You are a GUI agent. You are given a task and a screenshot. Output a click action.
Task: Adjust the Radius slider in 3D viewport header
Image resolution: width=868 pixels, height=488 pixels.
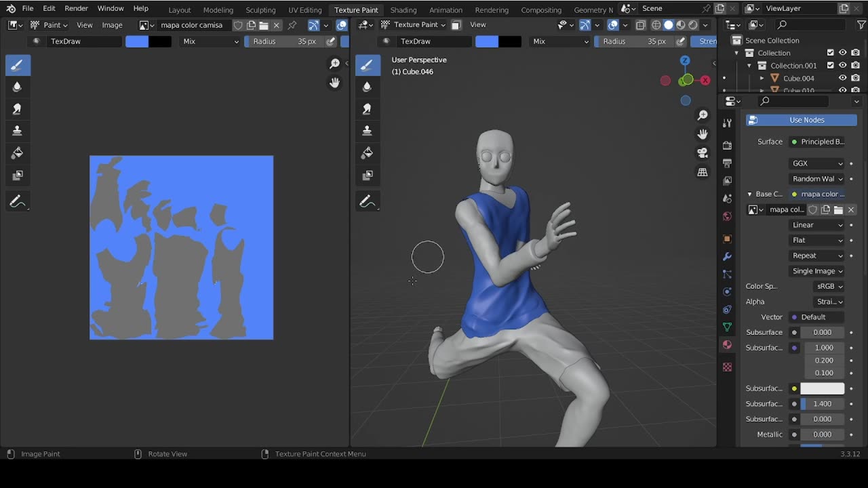tap(634, 41)
